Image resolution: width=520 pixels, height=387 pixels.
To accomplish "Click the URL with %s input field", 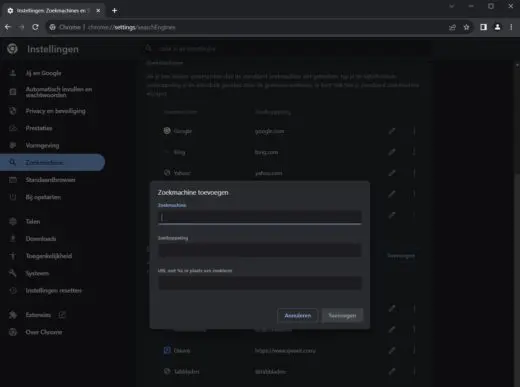I will [260, 283].
